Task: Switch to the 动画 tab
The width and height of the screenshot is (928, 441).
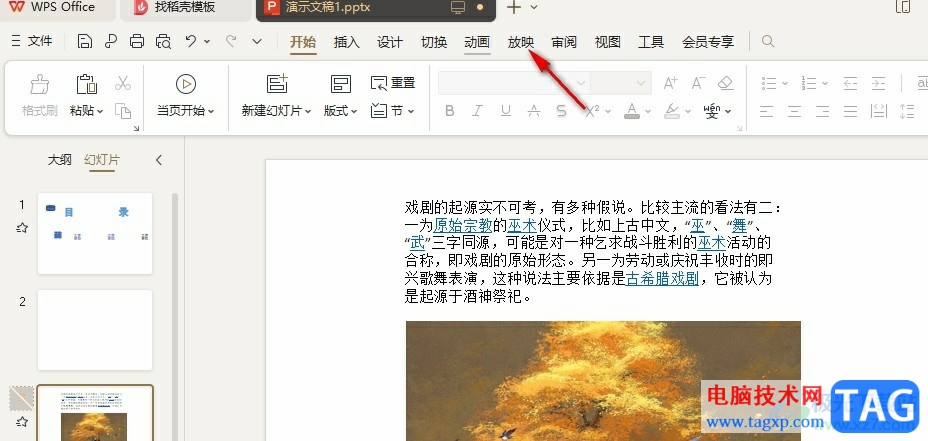Action: (x=477, y=42)
